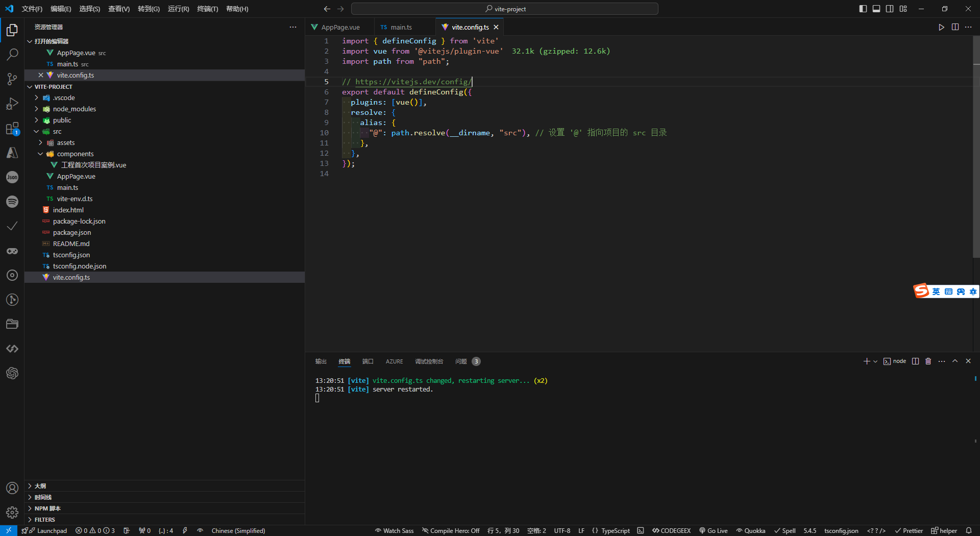Open the Spotify sidebar icon

[12, 202]
